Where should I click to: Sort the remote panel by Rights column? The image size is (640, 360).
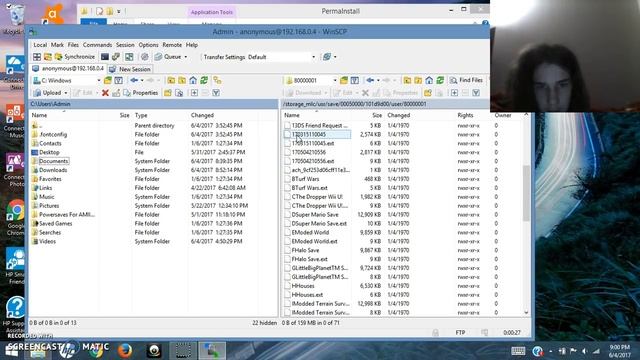pyautogui.click(x=465, y=116)
